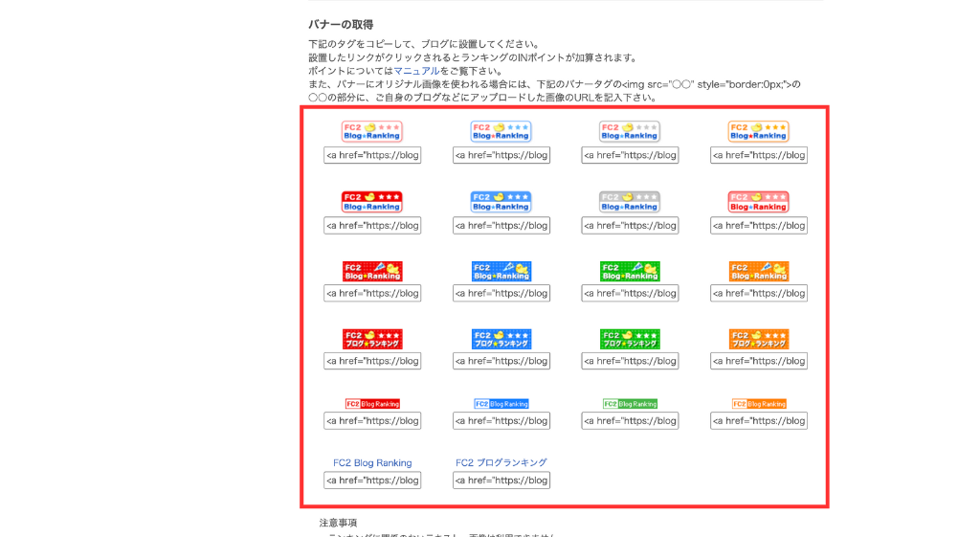Select the banner with solid light-blue header
Viewport: 980px width, 537px height.
coord(501,202)
